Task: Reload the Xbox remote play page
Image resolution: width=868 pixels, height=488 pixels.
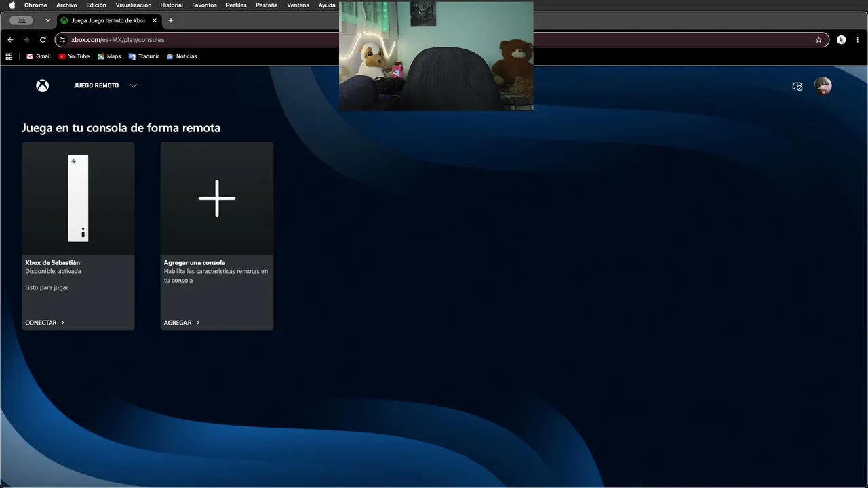Action: 43,40
